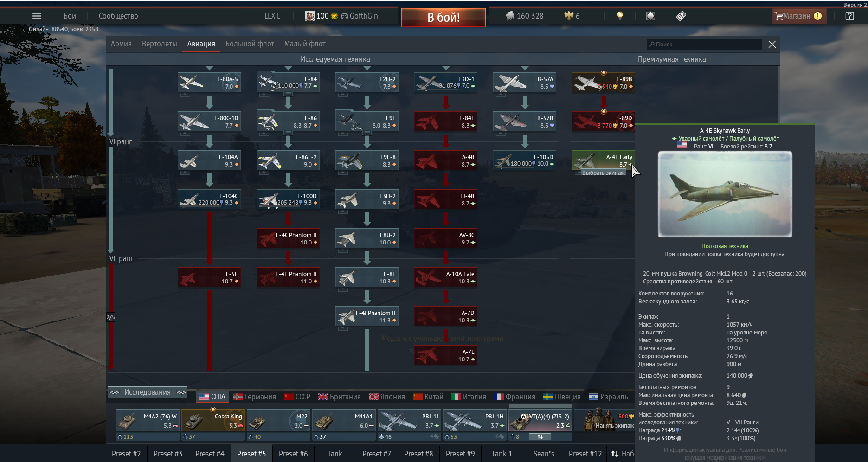
Task: Select the Preset #7 crew preset
Action: tap(376, 454)
